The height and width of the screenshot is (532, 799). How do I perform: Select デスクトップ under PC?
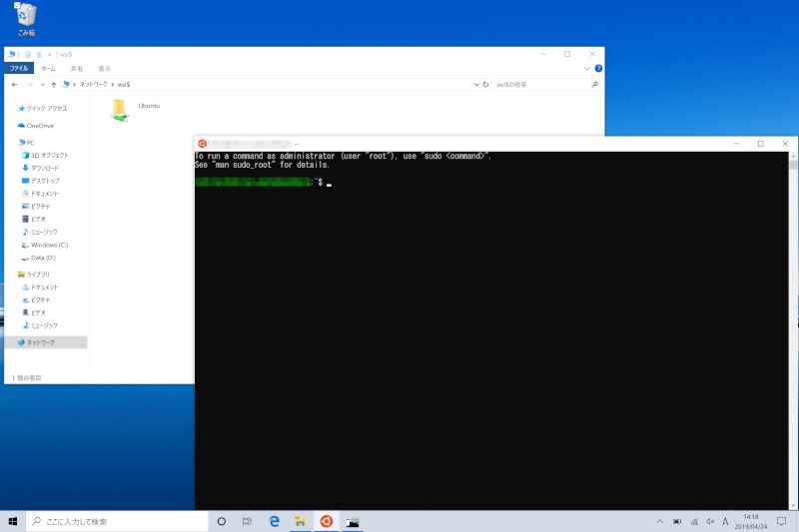44,181
